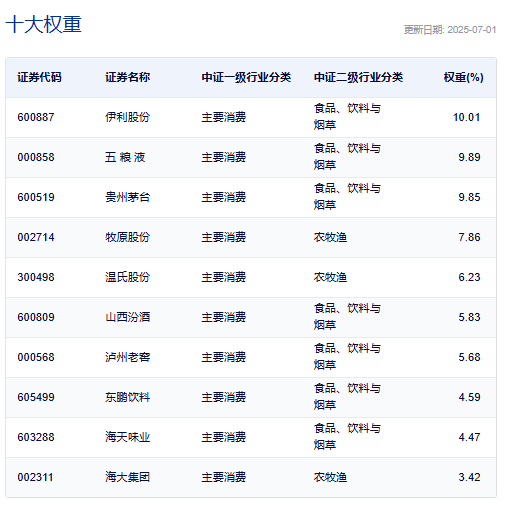The width and height of the screenshot is (511, 513).
Task: Click weight value 5.83
Action: (x=469, y=317)
